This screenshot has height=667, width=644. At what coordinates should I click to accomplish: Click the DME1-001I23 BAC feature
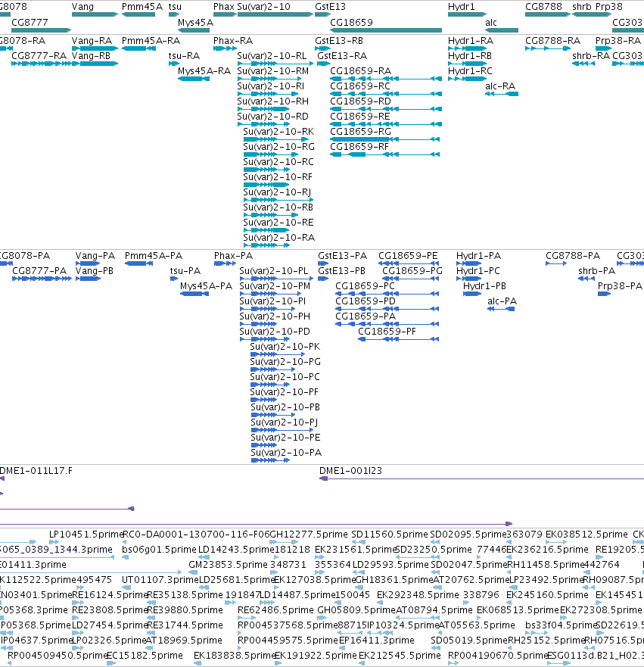[x=481, y=478]
